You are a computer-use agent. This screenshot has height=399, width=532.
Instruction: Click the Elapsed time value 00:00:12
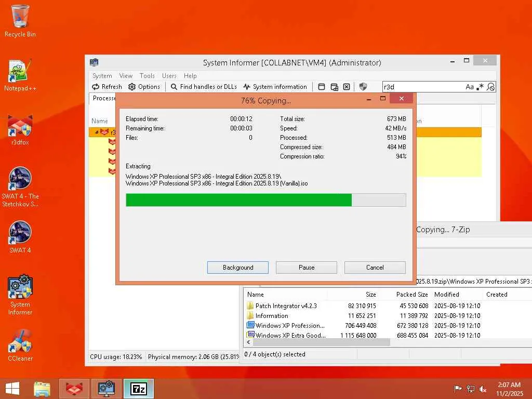point(241,119)
